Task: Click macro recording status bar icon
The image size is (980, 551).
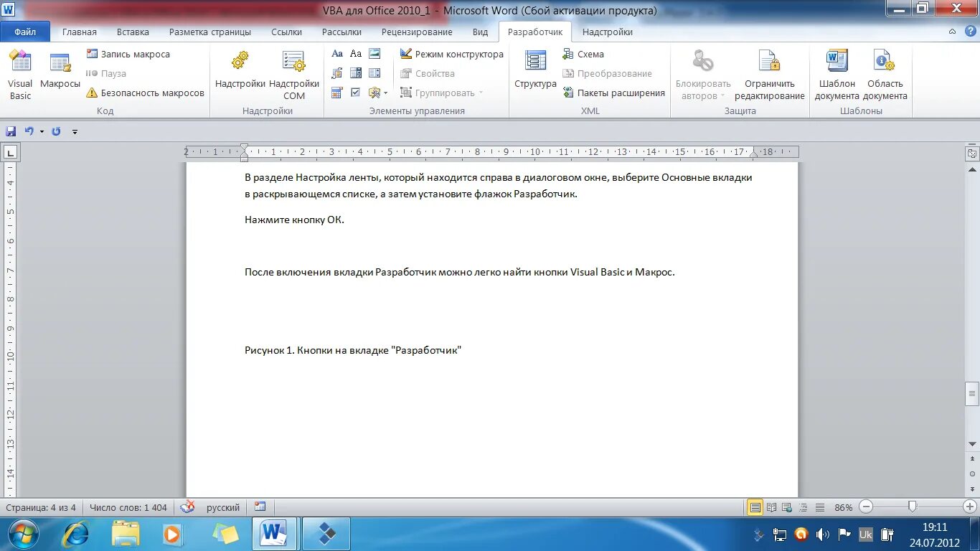Action: 260,507
